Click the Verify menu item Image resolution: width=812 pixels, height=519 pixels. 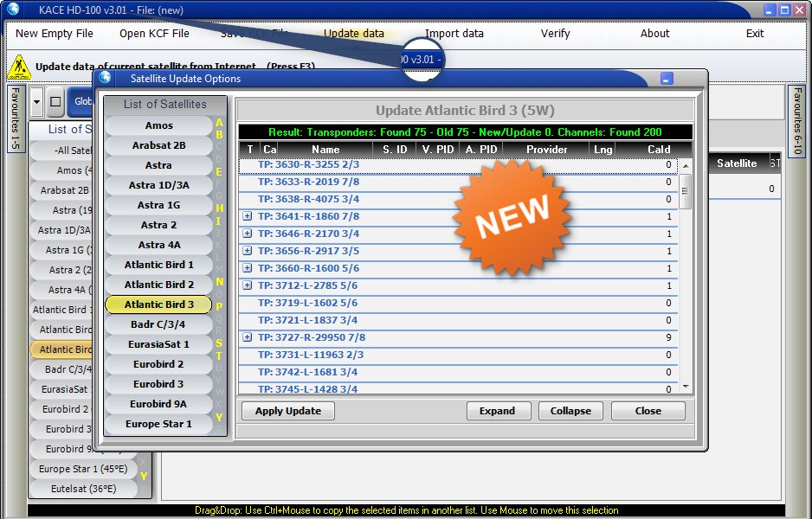click(555, 34)
